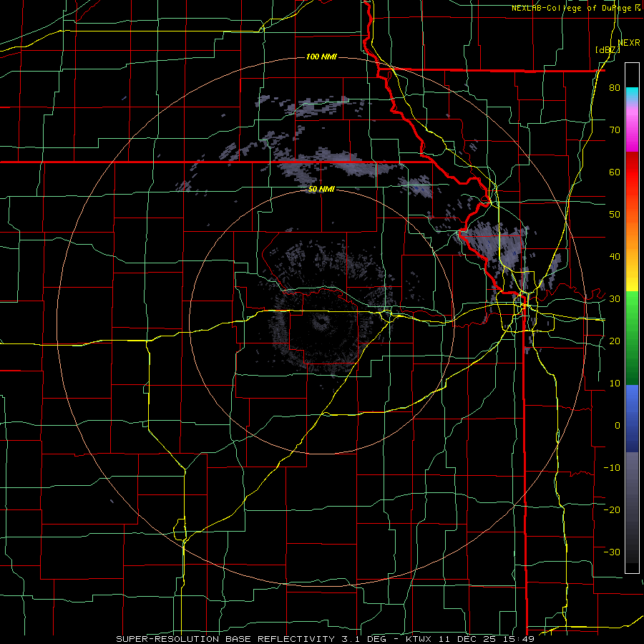Click the 0 dBZ scale value
The height and width of the screenshot is (644, 644).
tap(618, 426)
